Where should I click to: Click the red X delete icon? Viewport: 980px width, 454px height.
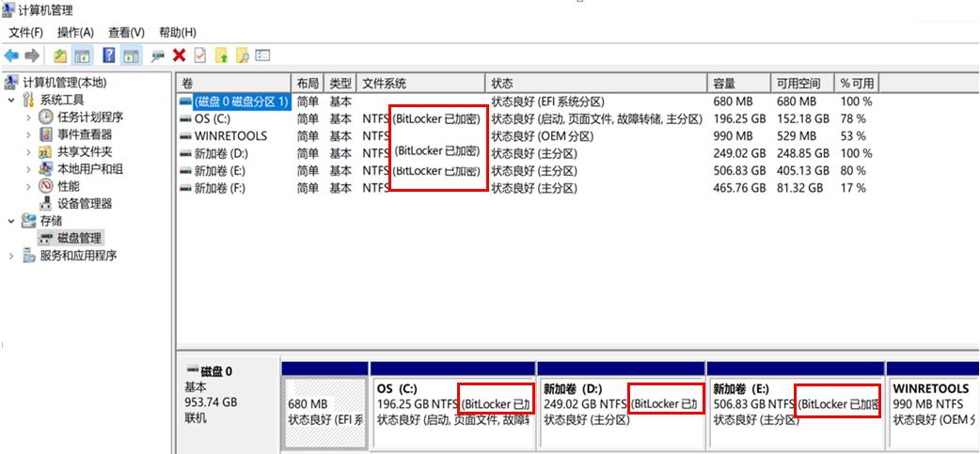click(180, 55)
